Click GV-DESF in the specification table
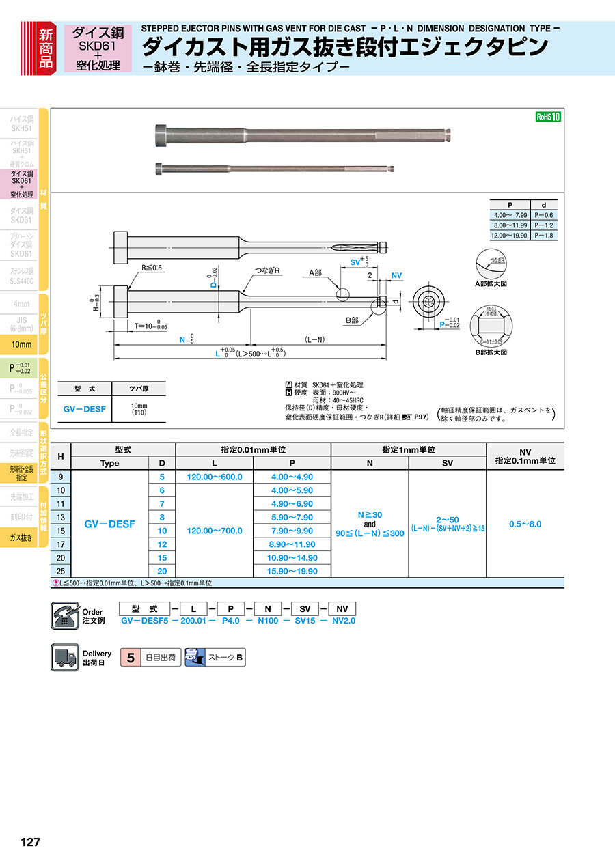This screenshot has height=868, width=615. click(109, 524)
